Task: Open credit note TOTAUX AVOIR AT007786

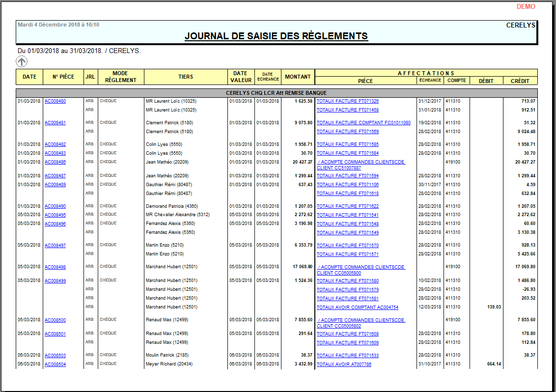Action: (344, 364)
